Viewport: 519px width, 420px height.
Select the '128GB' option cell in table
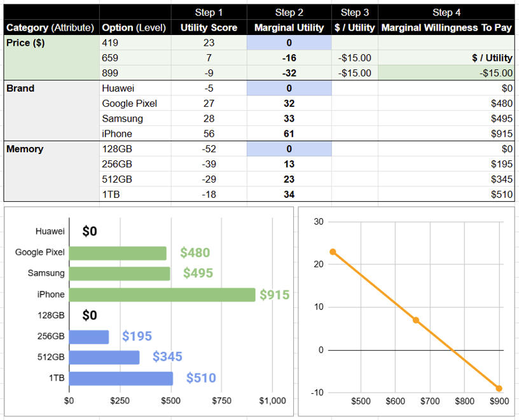[x=135, y=149]
